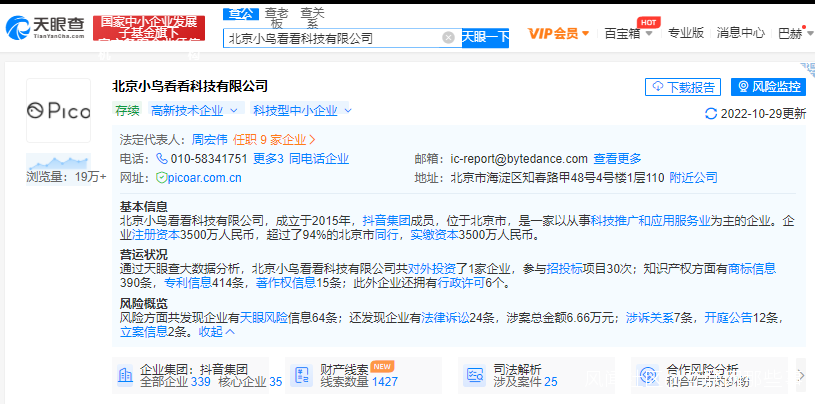Click 涉及案件 25 count
Viewport: 815px width, 404px height.
(x=525, y=382)
